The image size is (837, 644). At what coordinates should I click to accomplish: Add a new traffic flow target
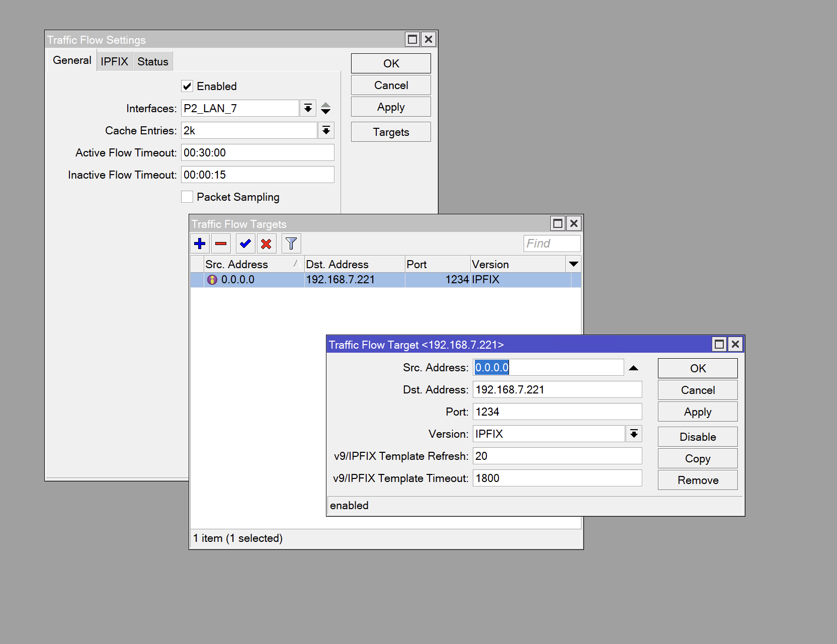pos(200,244)
